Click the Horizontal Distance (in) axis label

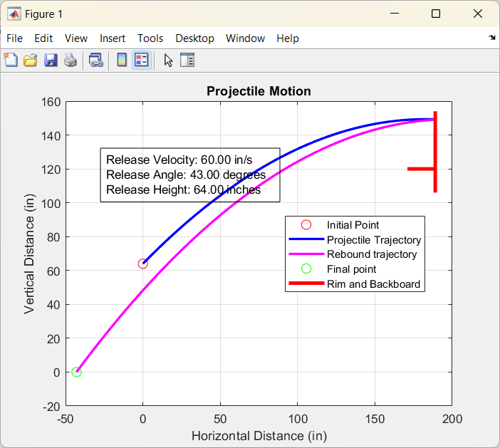click(x=259, y=436)
